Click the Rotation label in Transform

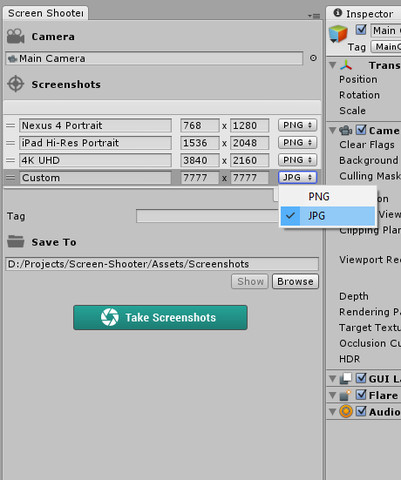pos(359,95)
